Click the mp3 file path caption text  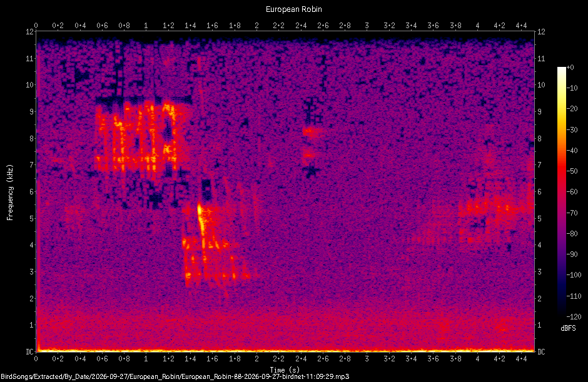[175, 376]
